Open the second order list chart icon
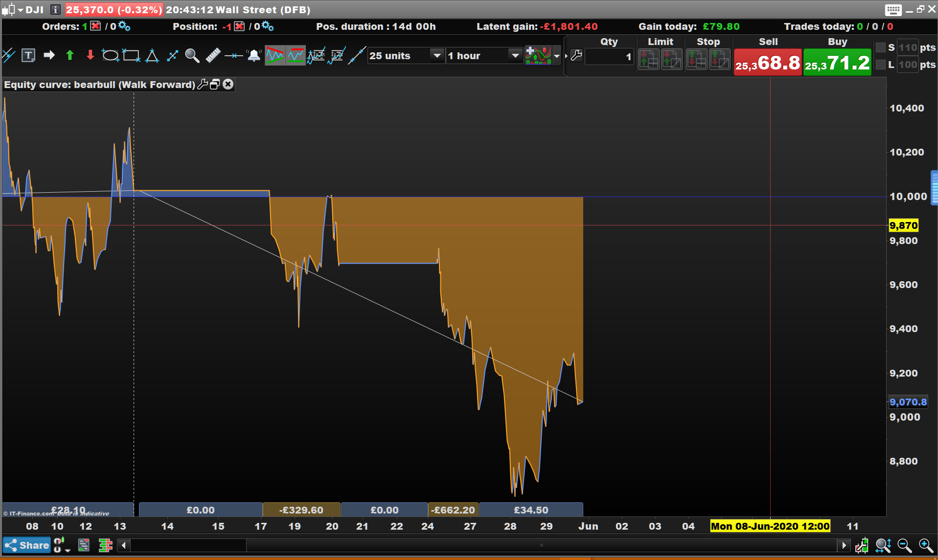The width and height of the screenshot is (938, 560). pyautogui.click(x=337, y=55)
